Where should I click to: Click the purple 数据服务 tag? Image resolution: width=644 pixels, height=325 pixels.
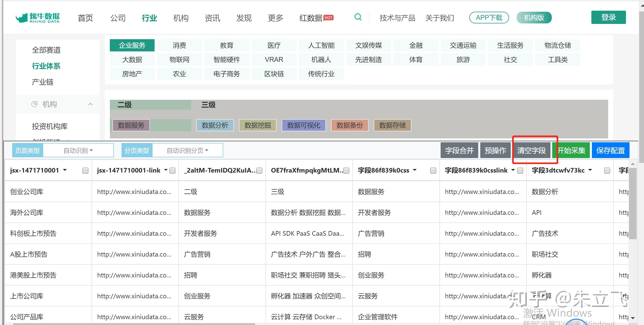tap(131, 125)
